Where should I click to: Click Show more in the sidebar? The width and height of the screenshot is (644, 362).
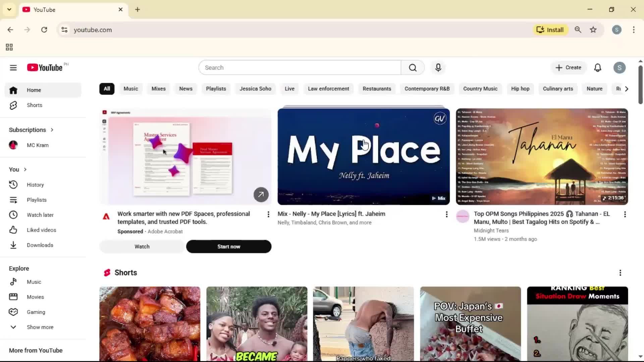click(40, 327)
